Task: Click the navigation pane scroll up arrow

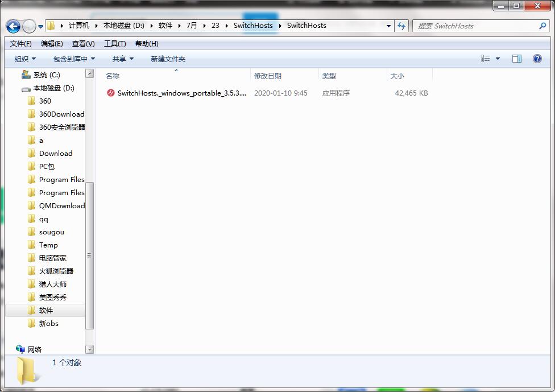Action: 89,73
